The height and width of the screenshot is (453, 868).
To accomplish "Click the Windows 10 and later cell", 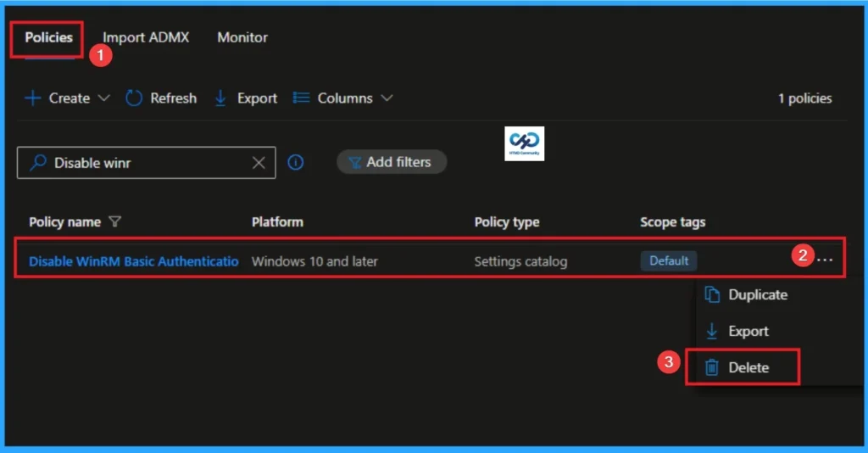I will coord(314,261).
